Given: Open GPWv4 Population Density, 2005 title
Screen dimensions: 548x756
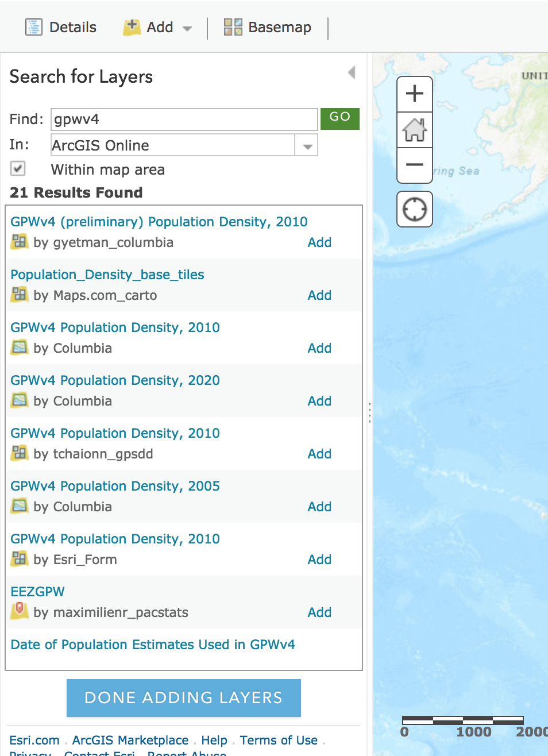Looking at the screenshot, I should (115, 486).
